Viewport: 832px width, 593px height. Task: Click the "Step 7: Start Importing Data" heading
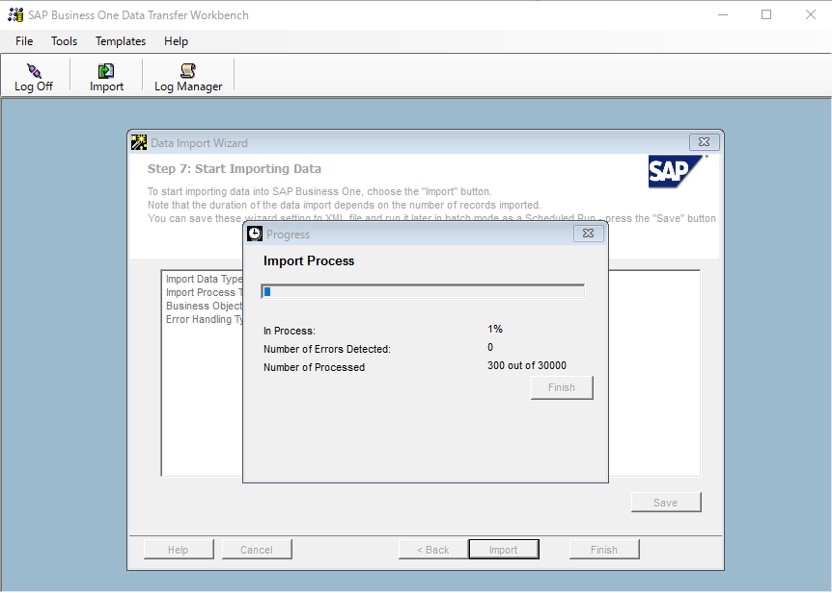pyautogui.click(x=234, y=169)
